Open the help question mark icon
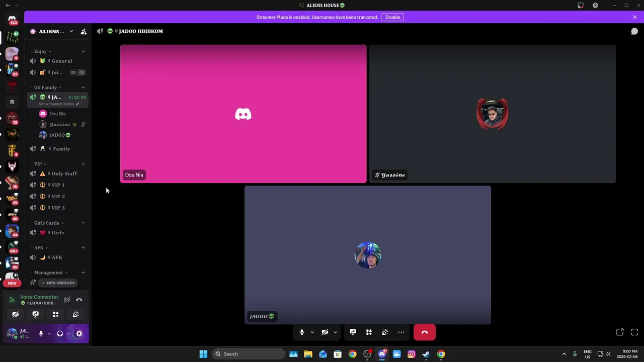Screen dimensions: 644x362 click(595, 6)
